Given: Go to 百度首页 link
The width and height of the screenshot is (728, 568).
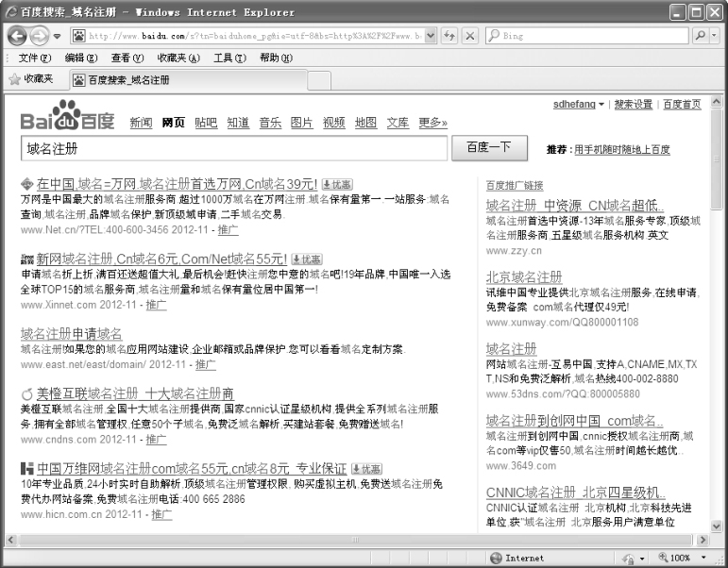Looking at the screenshot, I should tap(682, 105).
